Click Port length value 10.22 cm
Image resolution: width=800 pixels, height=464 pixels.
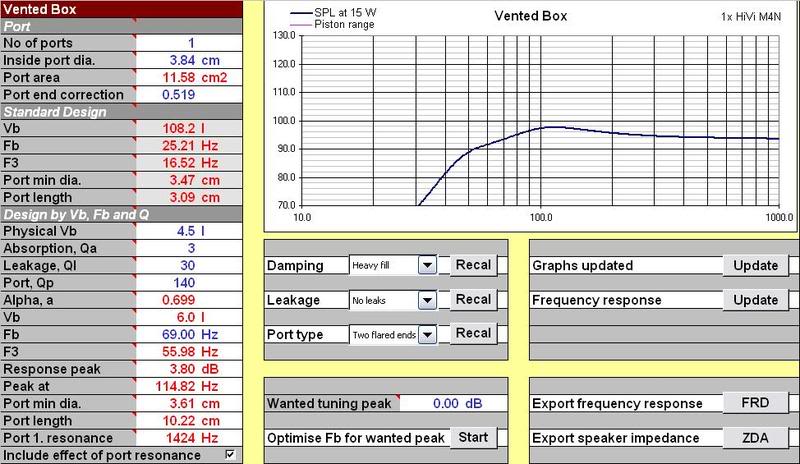(x=191, y=421)
